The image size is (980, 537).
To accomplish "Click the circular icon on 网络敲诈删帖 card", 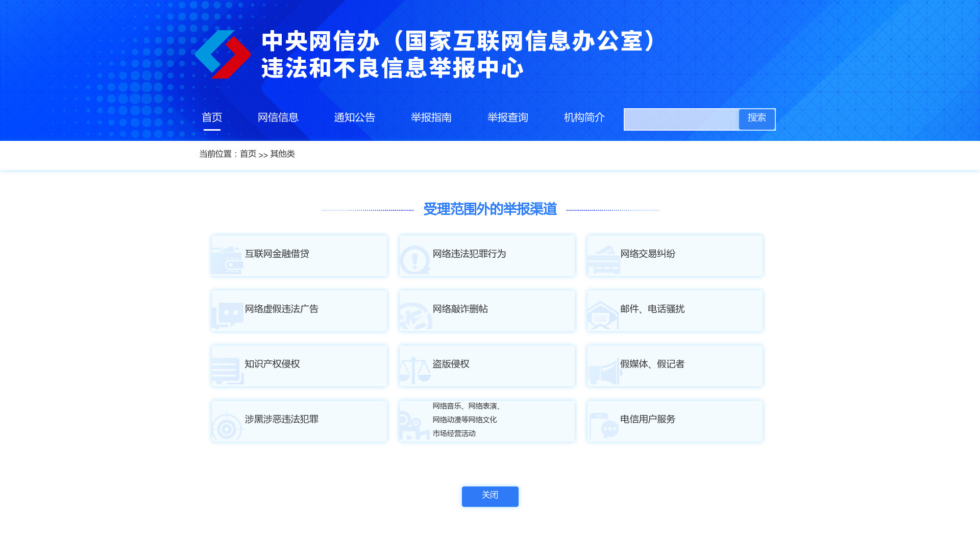I will pos(415,315).
